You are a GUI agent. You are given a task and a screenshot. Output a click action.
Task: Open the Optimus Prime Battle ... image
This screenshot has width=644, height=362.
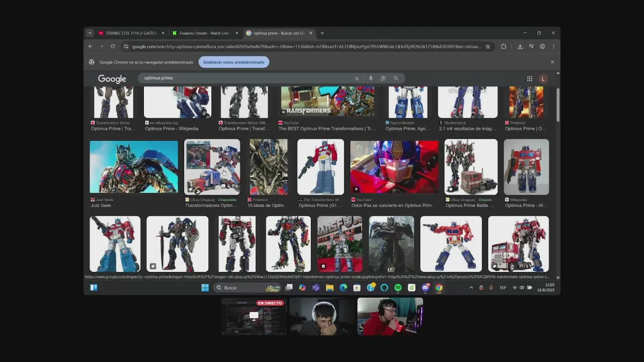click(471, 167)
